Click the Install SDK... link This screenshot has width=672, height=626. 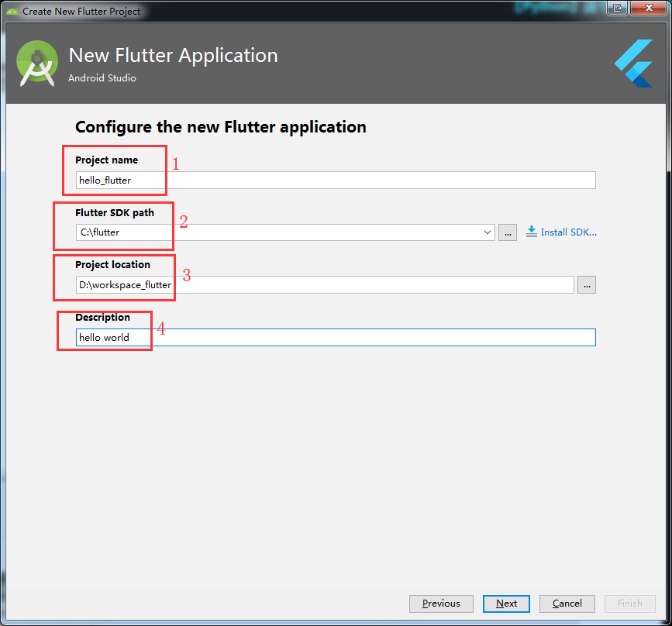pos(568,232)
